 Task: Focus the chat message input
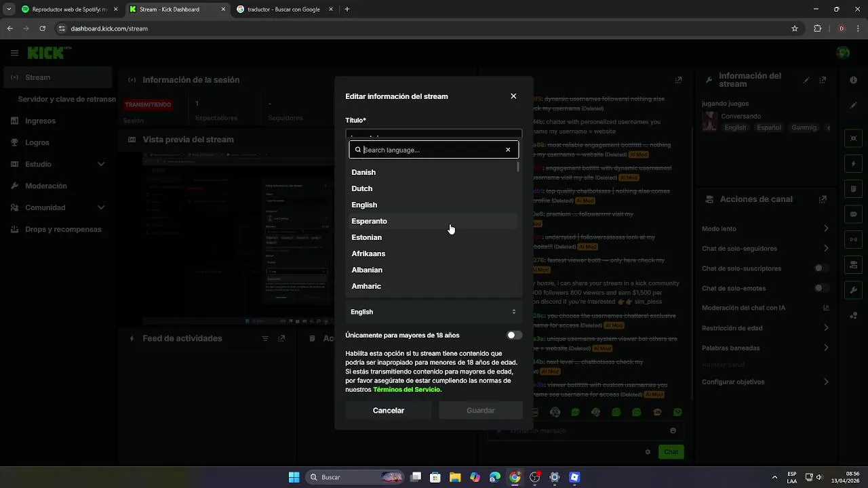[587, 430]
